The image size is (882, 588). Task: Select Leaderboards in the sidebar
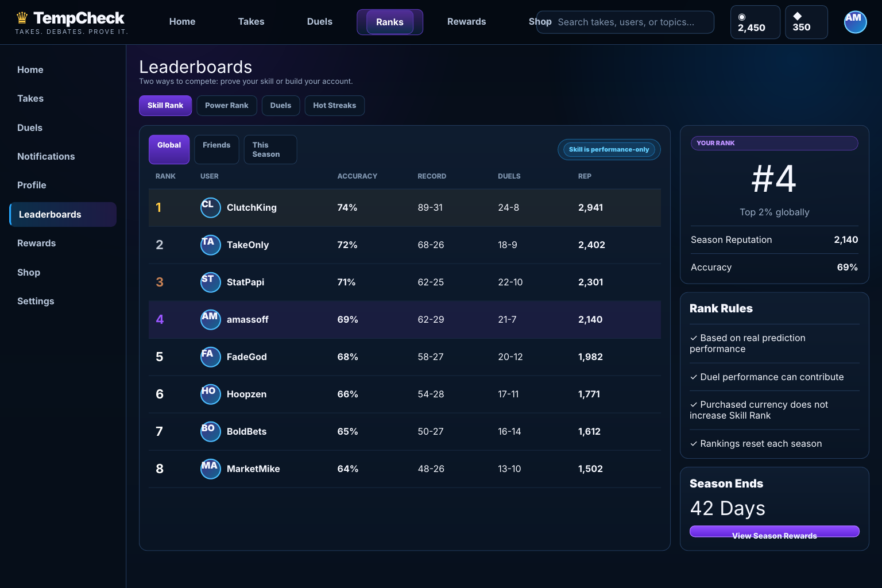click(63, 214)
